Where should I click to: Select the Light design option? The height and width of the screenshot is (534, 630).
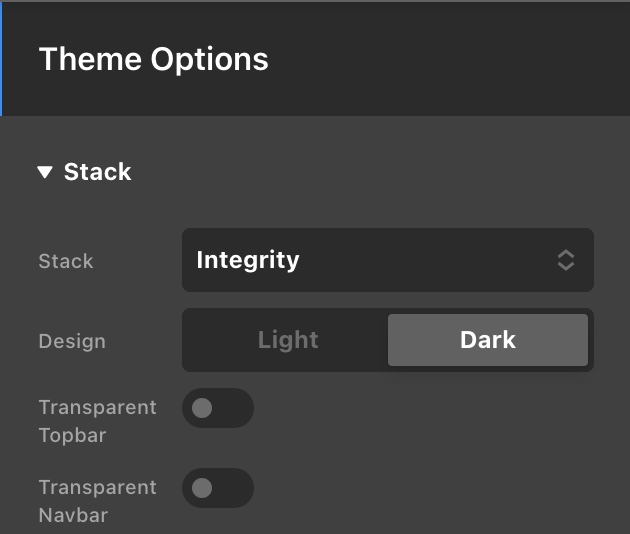(287, 340)
